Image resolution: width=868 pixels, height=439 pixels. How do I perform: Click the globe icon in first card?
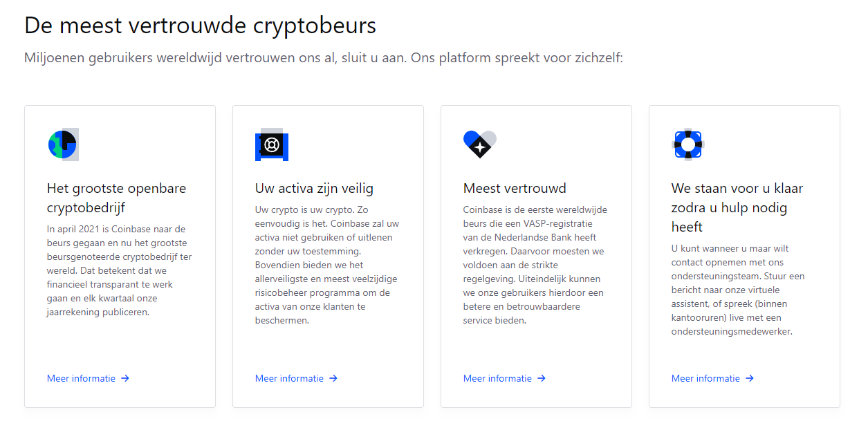63,144
